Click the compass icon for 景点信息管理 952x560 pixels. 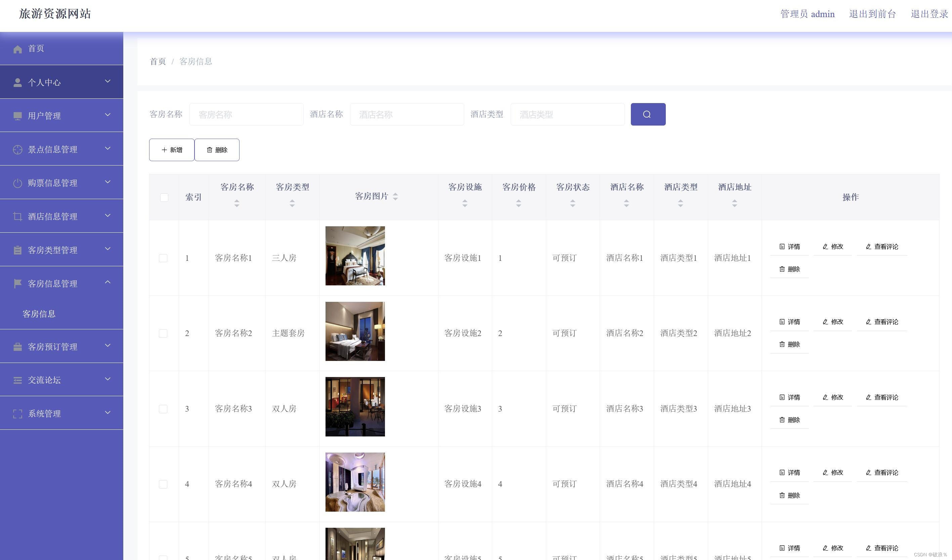tap(17, 149)
